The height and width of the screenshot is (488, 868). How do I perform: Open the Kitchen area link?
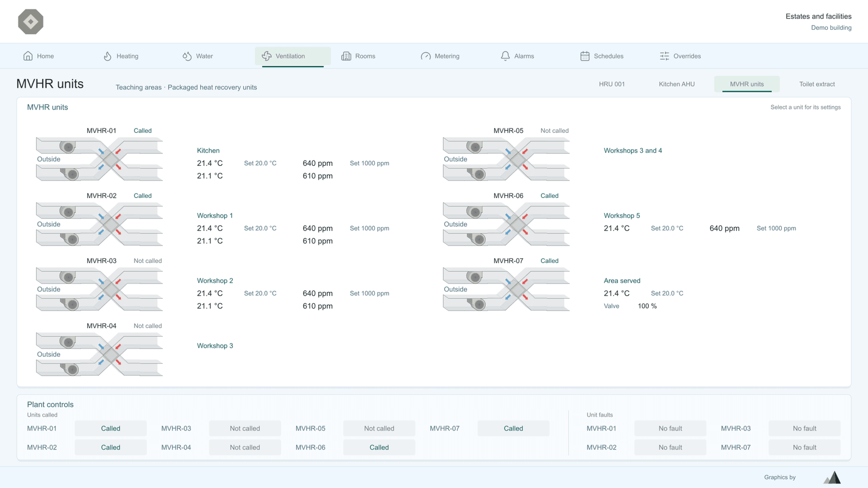pos(208,151)
